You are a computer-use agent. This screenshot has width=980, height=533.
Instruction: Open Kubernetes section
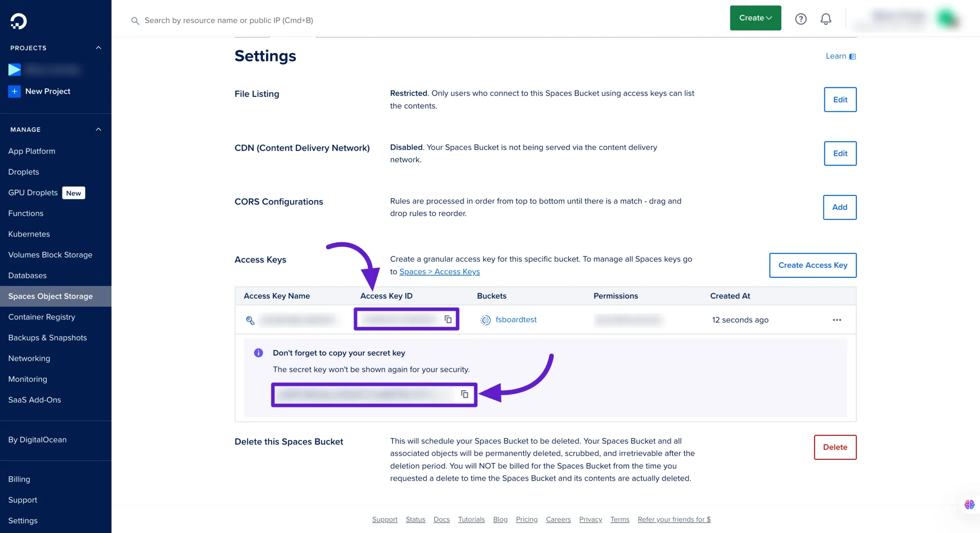coord(29,234)
